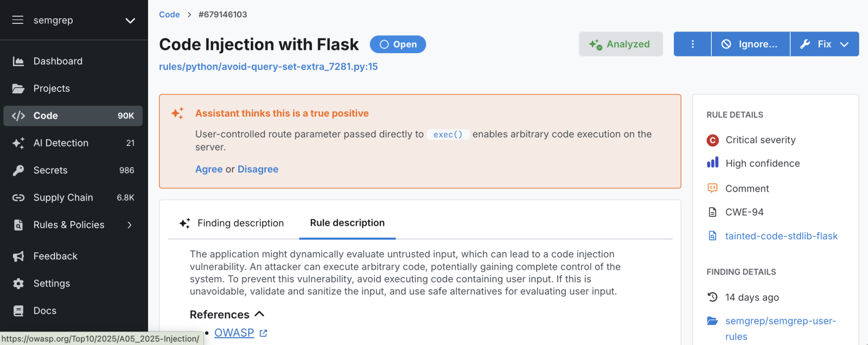
Task: Open Feedback from the sidebar
Action: pos(54,256)
